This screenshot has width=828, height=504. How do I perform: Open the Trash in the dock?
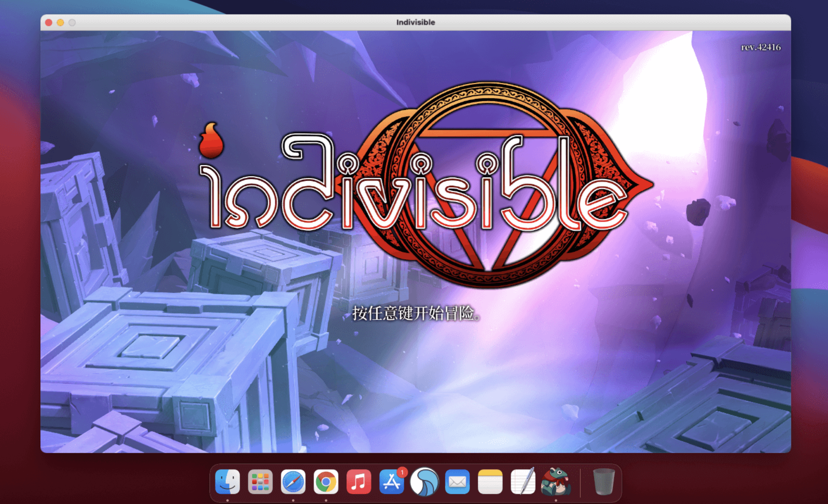pos(604,482)
